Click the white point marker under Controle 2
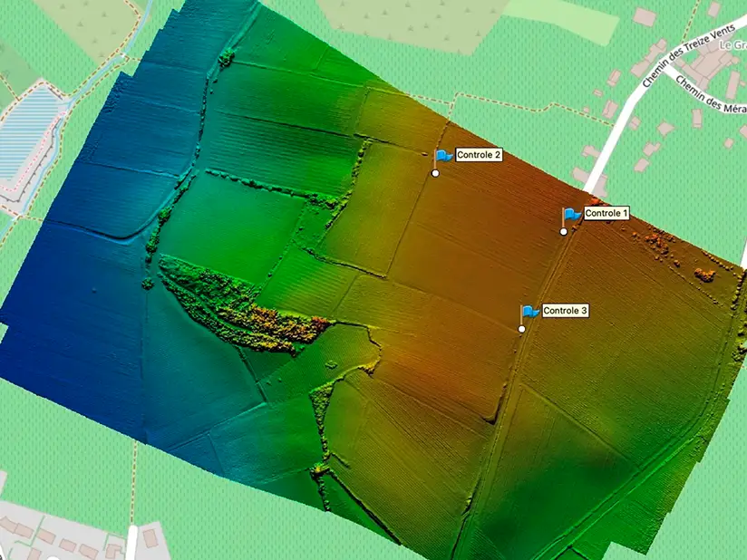 pos(435,173)
